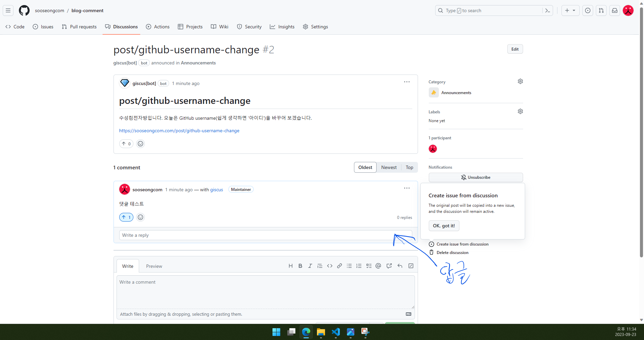This screenshot has height=340, width=644.
Task: Click participant avatar in sidebar
Action: [x=433, y=149]
